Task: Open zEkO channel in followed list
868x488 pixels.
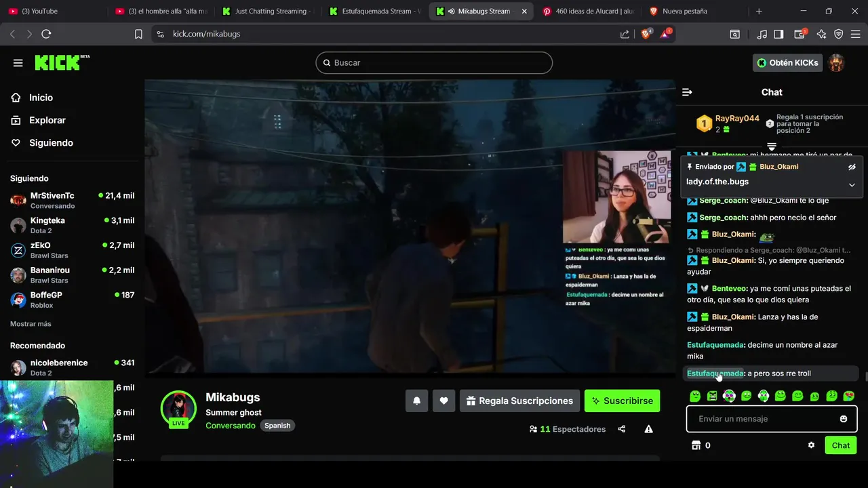Action: [72, 250]
